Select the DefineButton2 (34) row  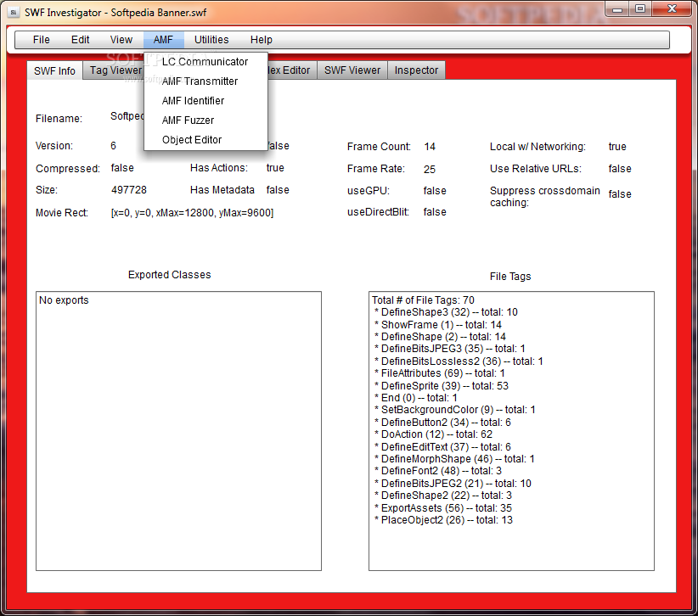443,422
